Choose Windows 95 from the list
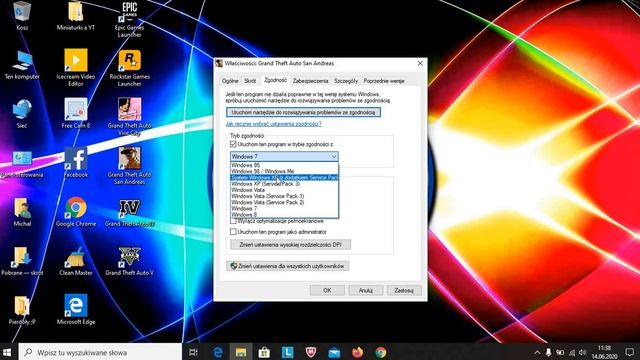The image size is (640, 360). tap(284, 165)
